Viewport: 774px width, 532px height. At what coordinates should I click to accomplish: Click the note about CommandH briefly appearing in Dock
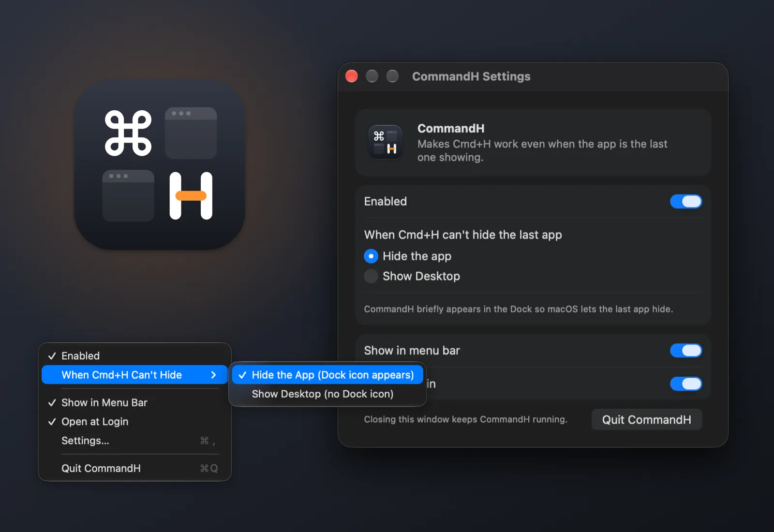[x=518, y=309]
